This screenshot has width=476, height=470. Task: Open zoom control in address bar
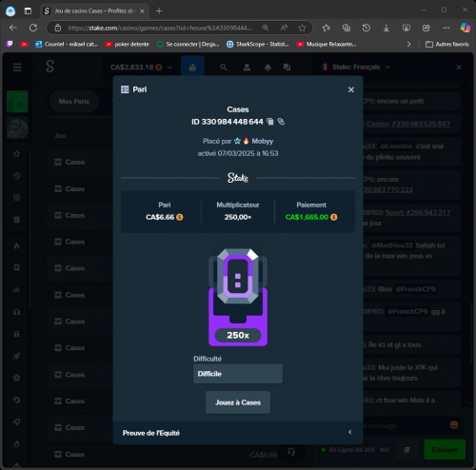click(x=266, y=28)
